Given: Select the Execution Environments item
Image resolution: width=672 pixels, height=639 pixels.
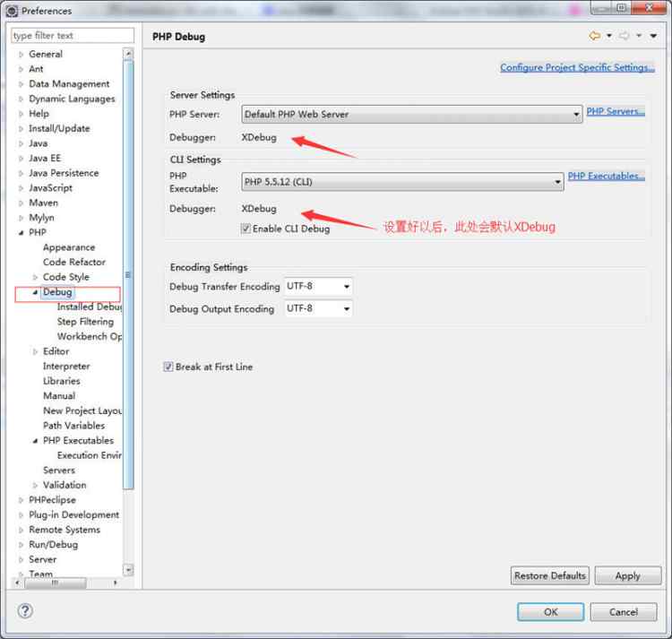Looking at the screenshot, I should (x=89, y=455).
